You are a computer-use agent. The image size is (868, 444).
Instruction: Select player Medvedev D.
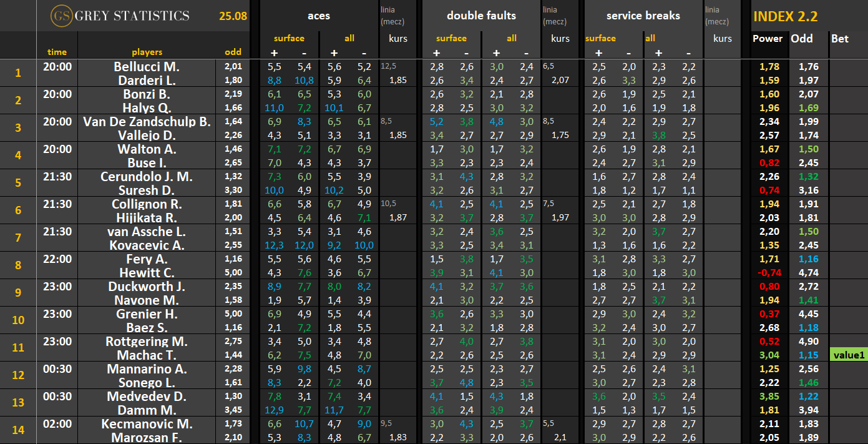pos(147,396)
